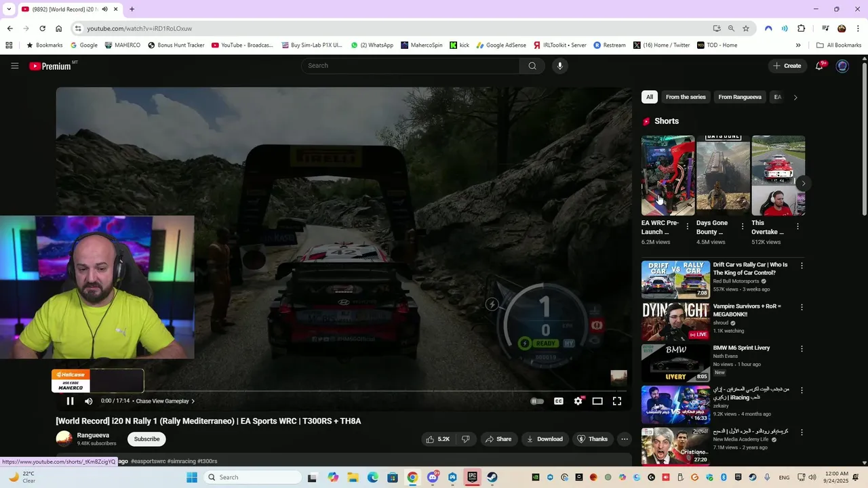Viewport: 868px width, 488px height.
Task: Focus the YouTube search field
Action: [x=410, y=66]
